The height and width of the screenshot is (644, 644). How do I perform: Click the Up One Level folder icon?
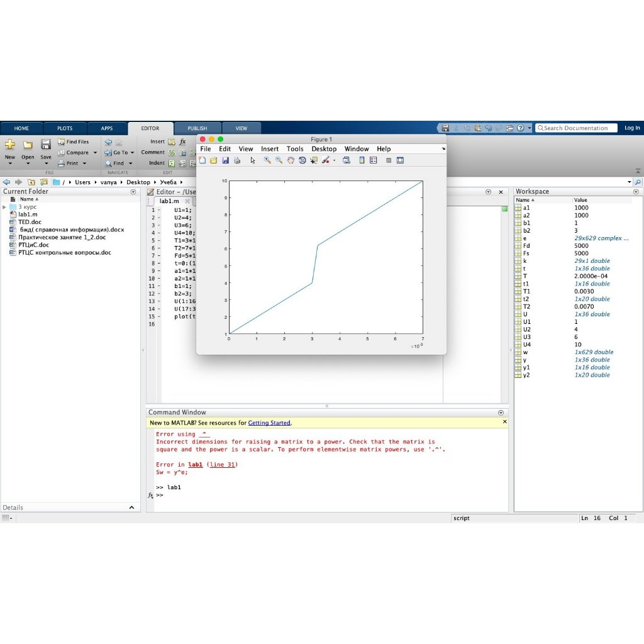(x=31, y=182)
